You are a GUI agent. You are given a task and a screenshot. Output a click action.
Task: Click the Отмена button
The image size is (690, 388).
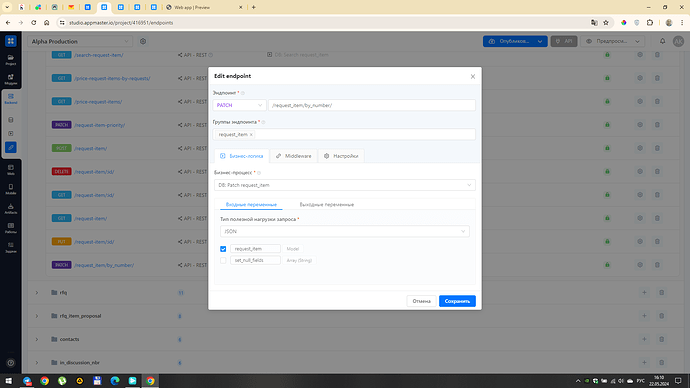(x=421, y=301)
